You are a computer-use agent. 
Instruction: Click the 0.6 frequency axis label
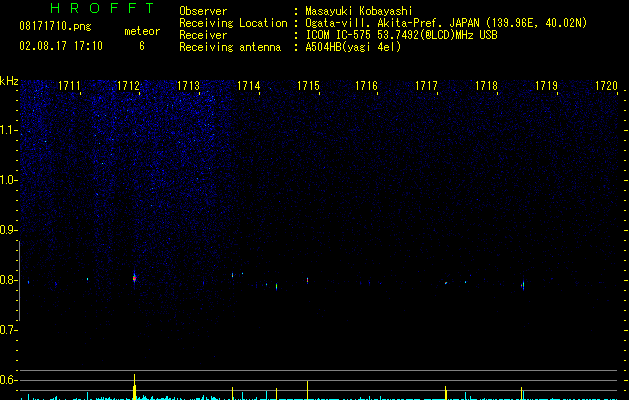coord(9,380)
